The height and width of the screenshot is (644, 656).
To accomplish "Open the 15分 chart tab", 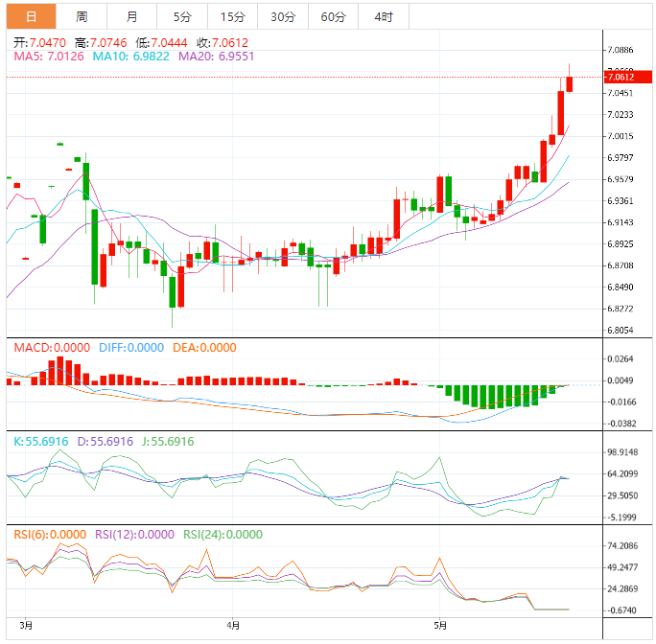I will [232, 17].
